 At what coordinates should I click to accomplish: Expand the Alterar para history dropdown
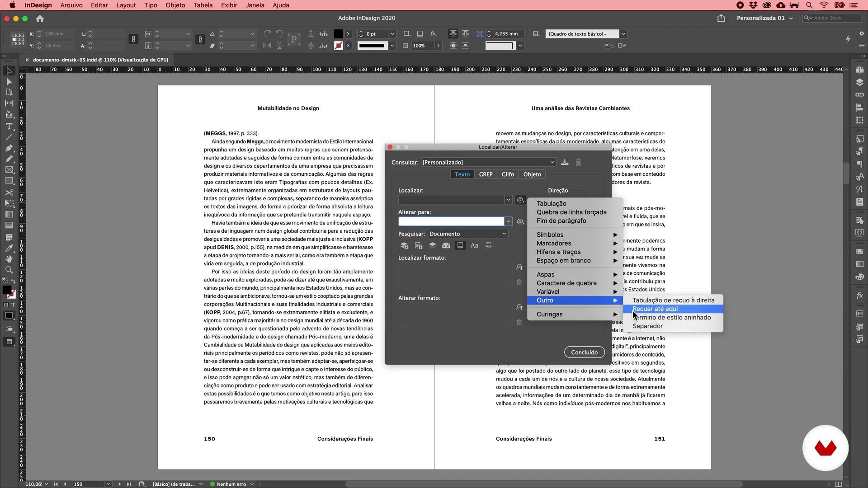point(508,221)
